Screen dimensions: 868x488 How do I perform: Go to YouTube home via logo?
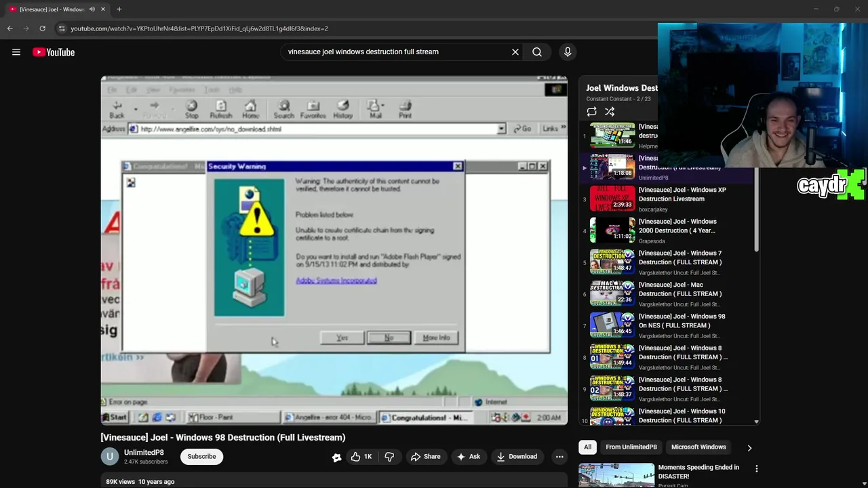point(54,52)
